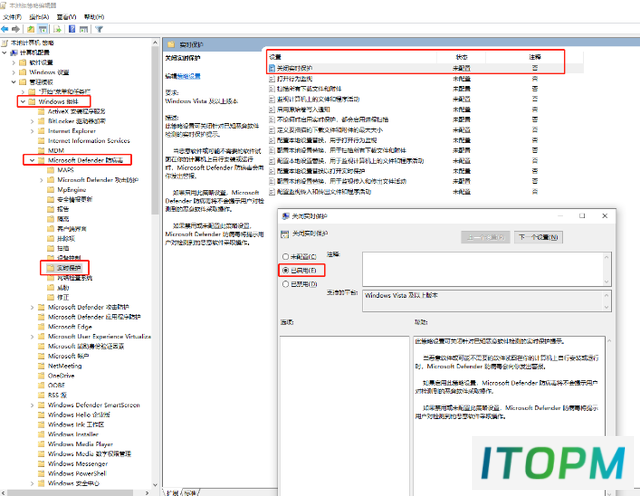Open Help from the blue question-mark toolbar icon
Screen dimensions: 640x496
(x=72, y=29)
